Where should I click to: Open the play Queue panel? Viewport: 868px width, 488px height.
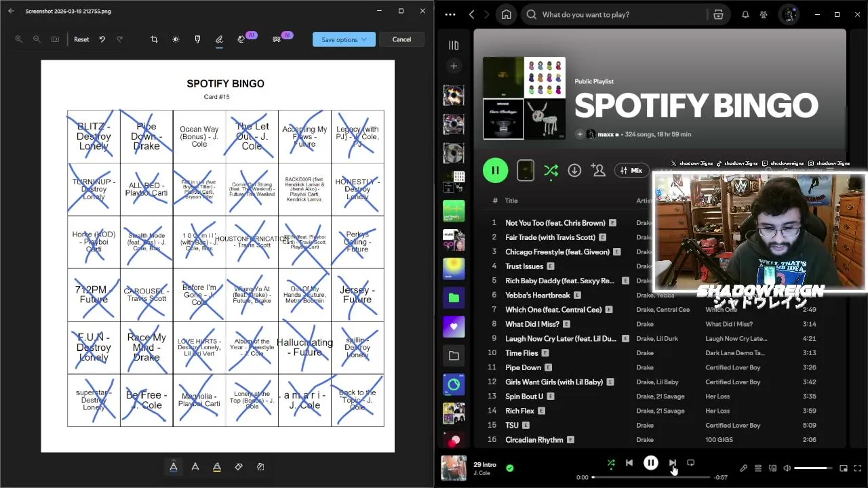758,468
